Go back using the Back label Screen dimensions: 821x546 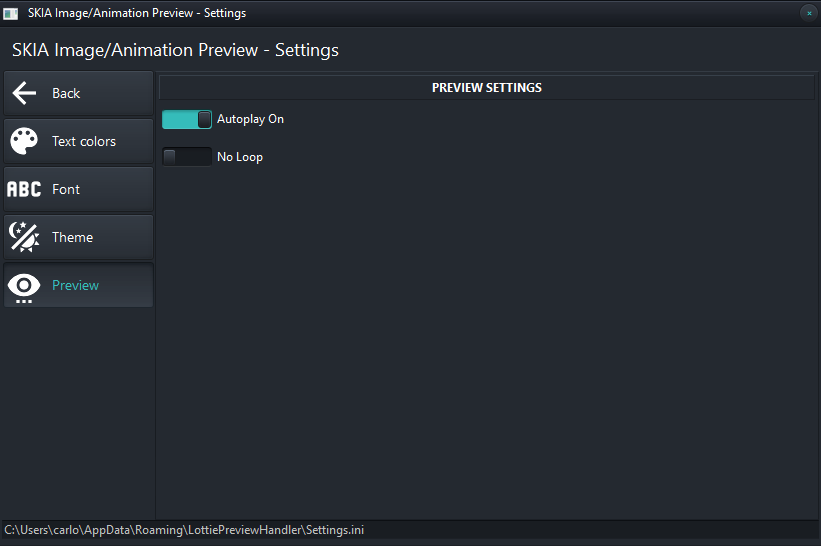66,93
